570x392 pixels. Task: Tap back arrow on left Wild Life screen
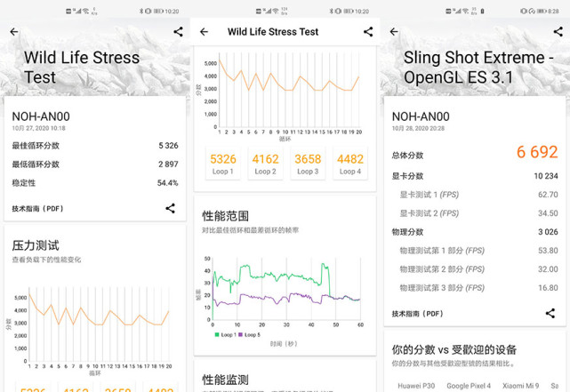click(14, 32)
